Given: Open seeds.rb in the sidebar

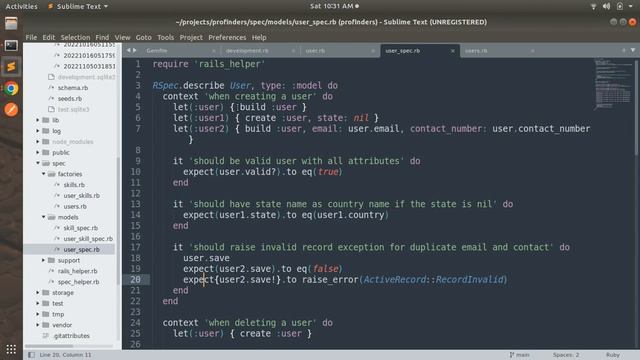Looking at the screenshot, I should [x=70, y=98].
